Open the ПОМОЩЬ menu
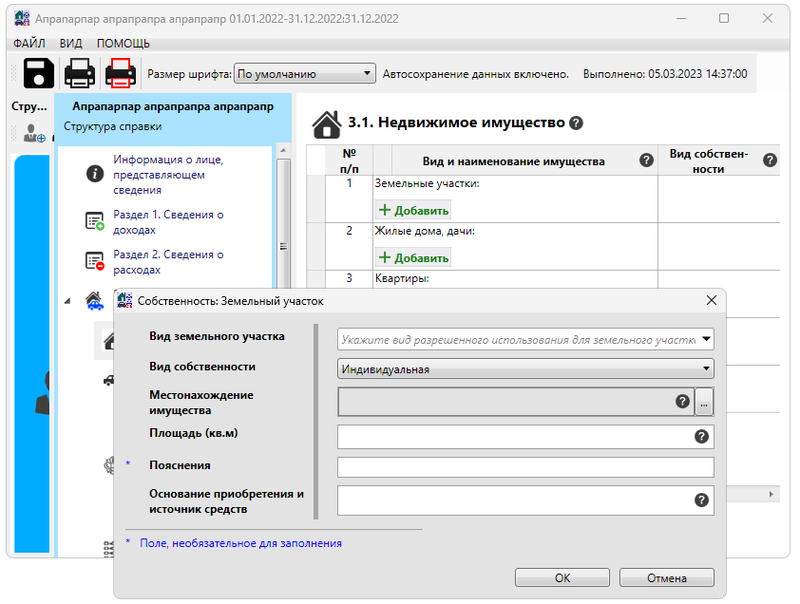 click(x=123, y=43)
